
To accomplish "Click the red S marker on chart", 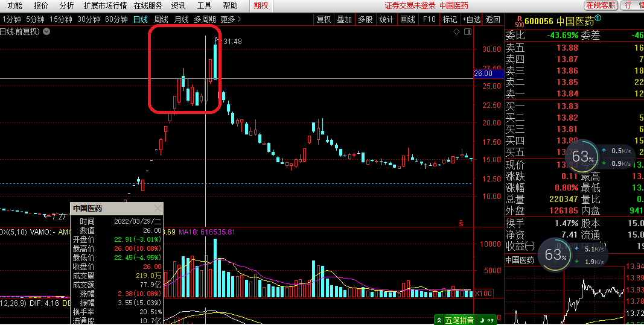I will pyautogui.click(x=461, y=223).
